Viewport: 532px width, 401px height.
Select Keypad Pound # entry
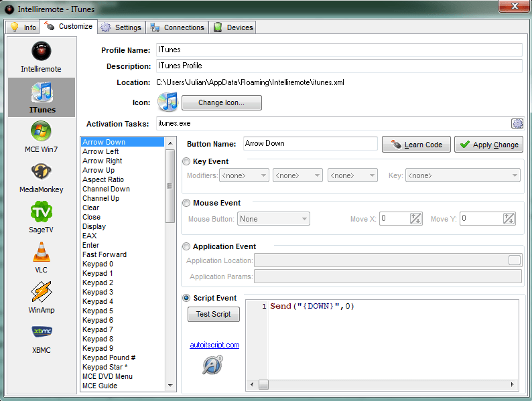[x=123, y=357]
